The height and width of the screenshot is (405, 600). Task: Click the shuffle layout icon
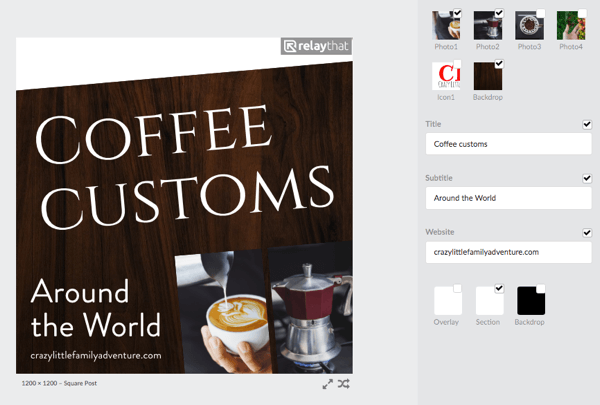click(344, 384)
